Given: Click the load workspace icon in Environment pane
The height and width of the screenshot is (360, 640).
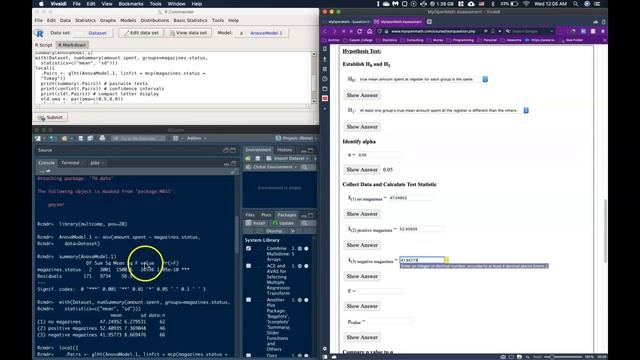Looking at the screenshot, I should pos(248,158).
